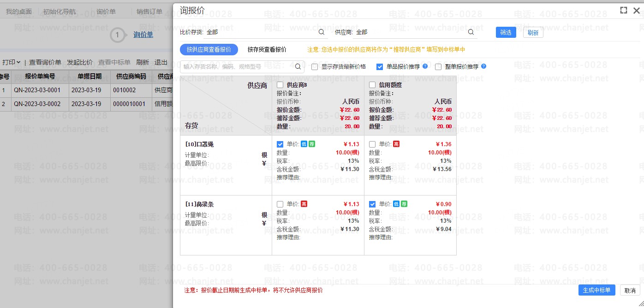
Task: Open the 询价单 step link
Action: [x=143, y=35]
